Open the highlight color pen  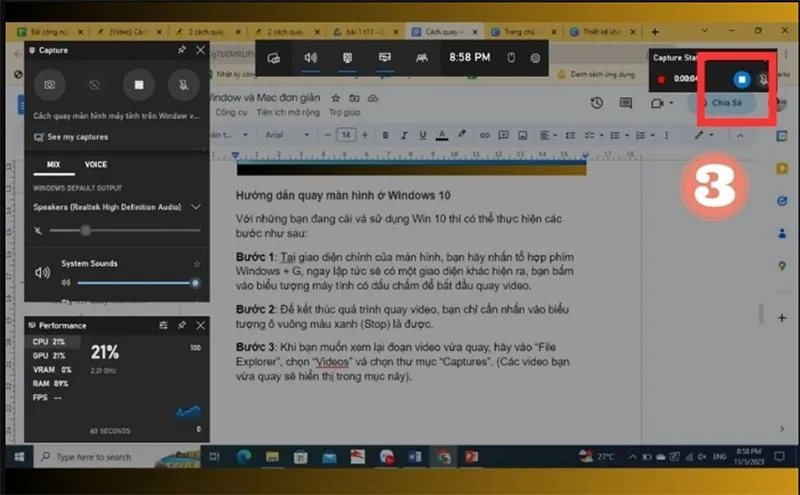coord(461,135)
